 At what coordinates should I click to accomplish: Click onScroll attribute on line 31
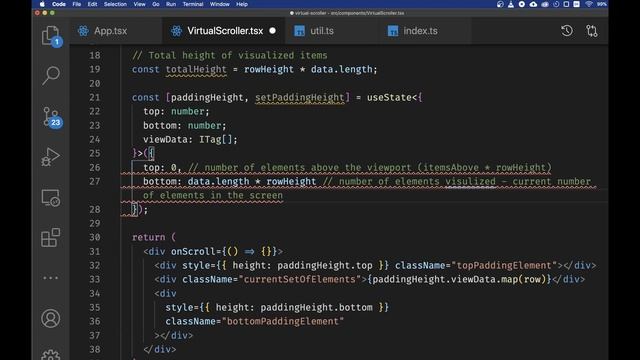[x=193, y=251]
